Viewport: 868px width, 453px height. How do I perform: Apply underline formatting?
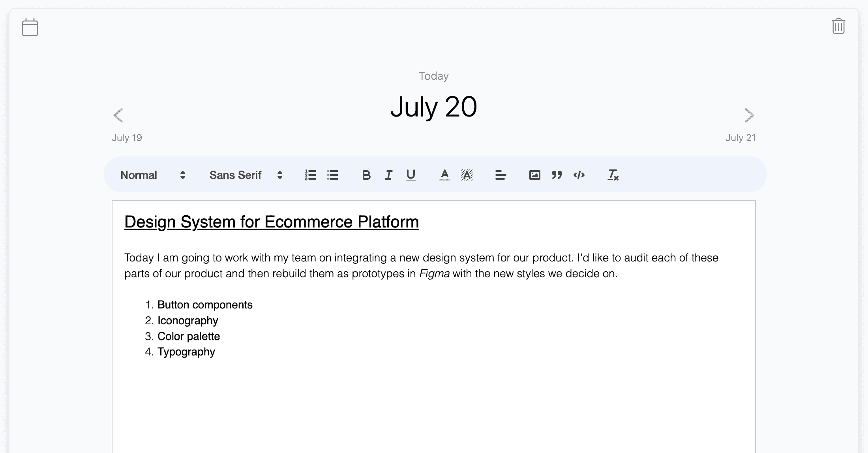(x=411, y=175)
